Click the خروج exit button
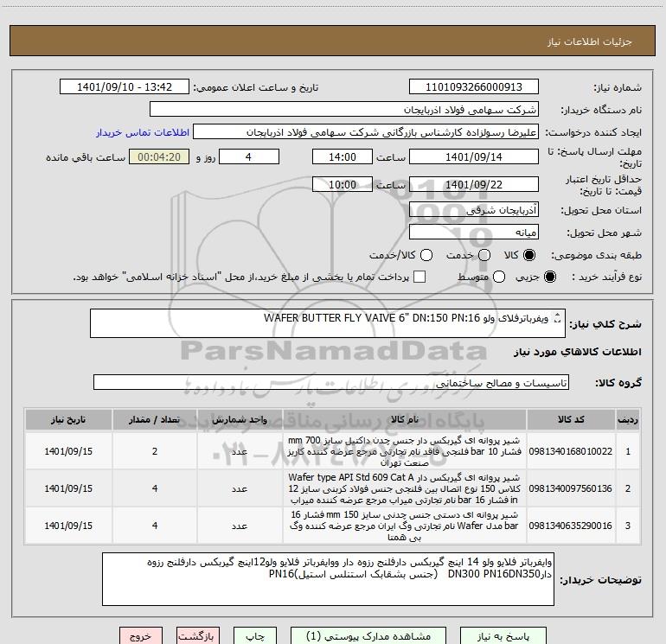Viewport: 666px width, 644px height. [141, 636]
